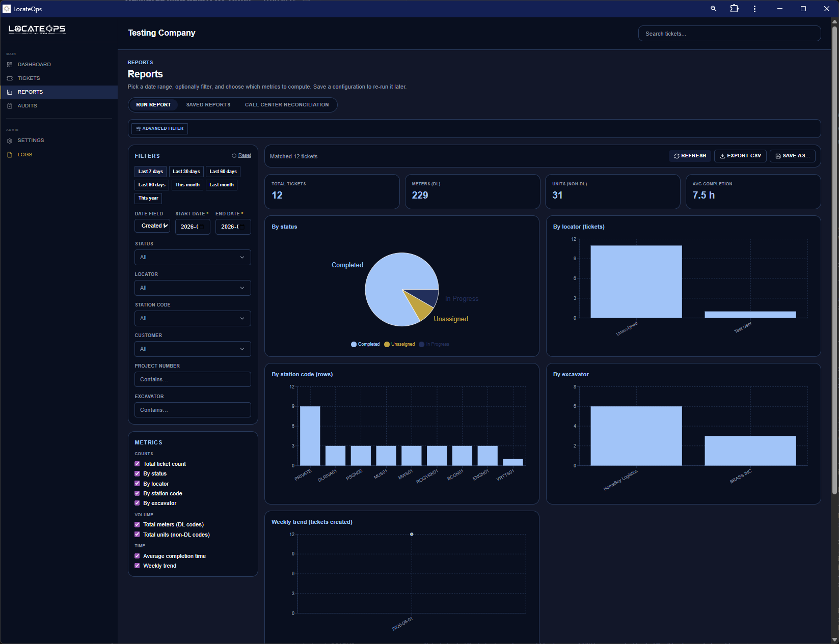Viewport: 839px width, 644px height.
Task: Select the Last month preset
Action: click(x=222, y=185)
